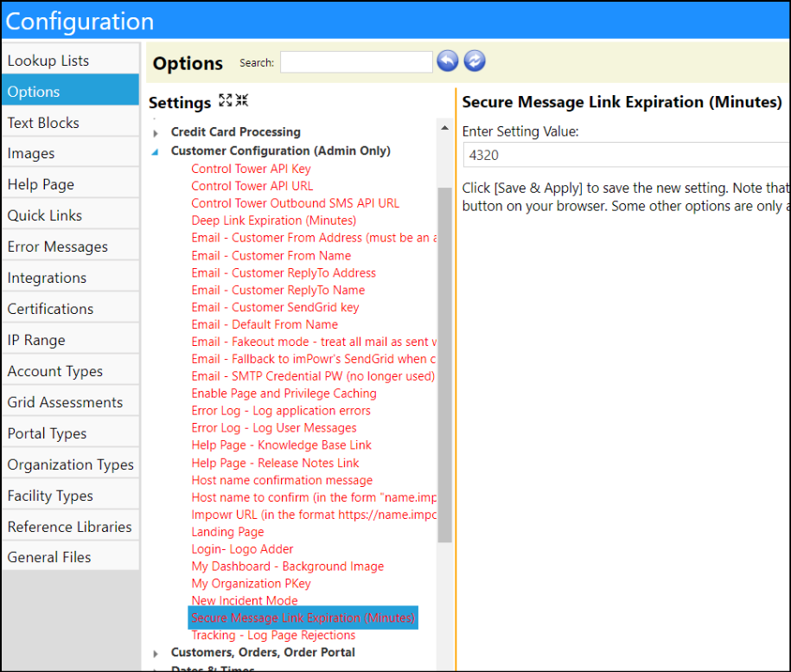Select Host name confirmation message setting
The width and height of the screenshot is (791, 672).
(x=282, y=480)
